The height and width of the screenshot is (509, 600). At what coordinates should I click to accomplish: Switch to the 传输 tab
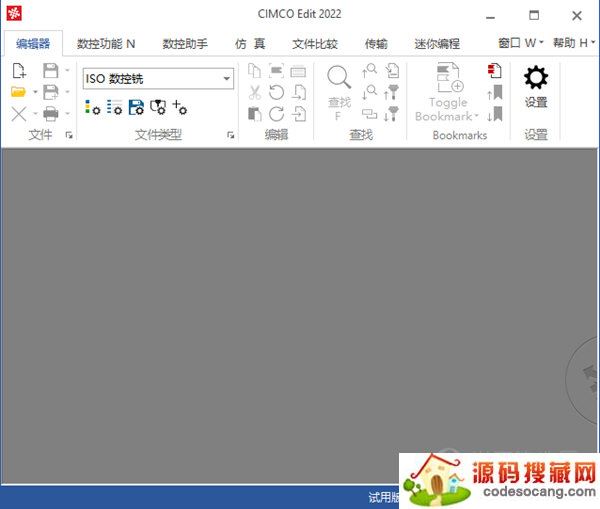coord(376,44)
